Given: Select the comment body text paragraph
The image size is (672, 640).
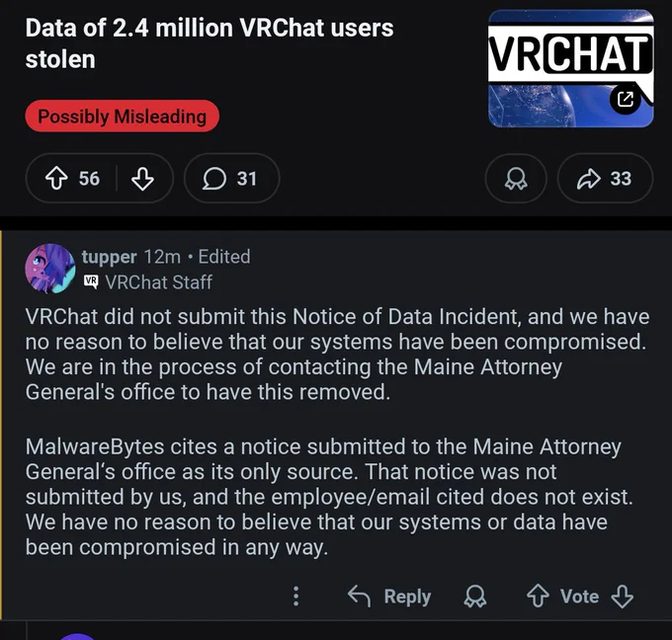Looking at the screenshot, I should pyautogui.click(x=337, y=432).
